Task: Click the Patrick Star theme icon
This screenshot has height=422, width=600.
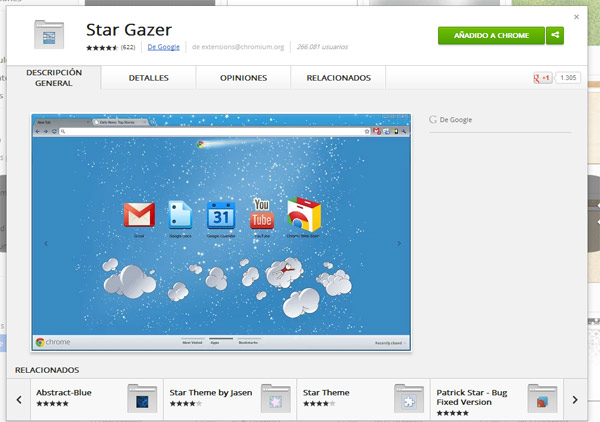Action: (542, 399)
